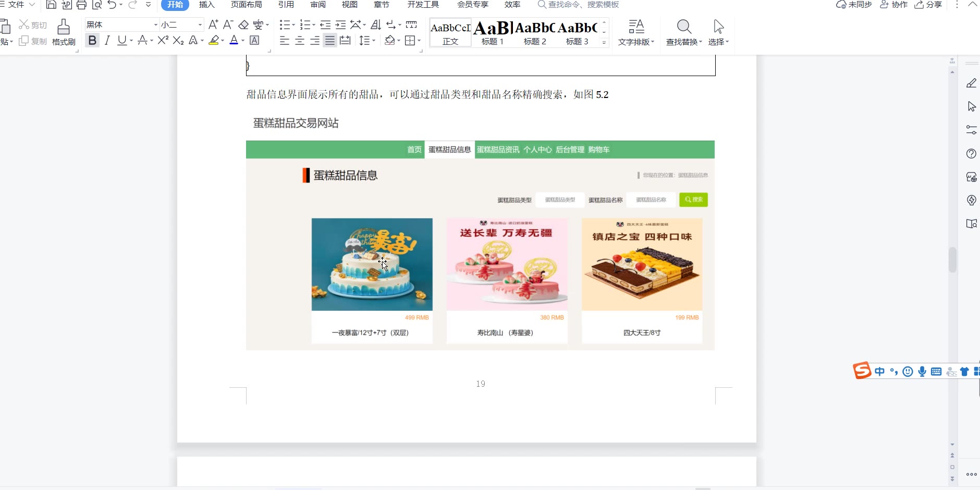Click the justify alignment icon

(x=330, y=41)
